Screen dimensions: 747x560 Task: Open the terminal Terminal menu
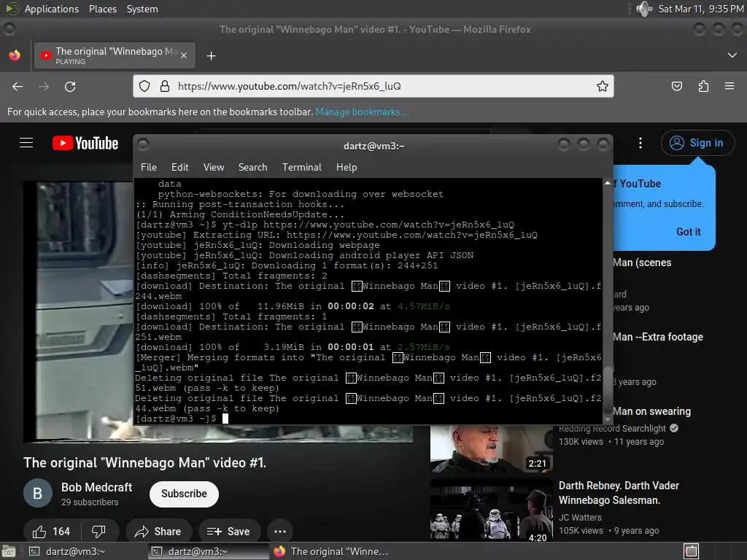(301, 167)
